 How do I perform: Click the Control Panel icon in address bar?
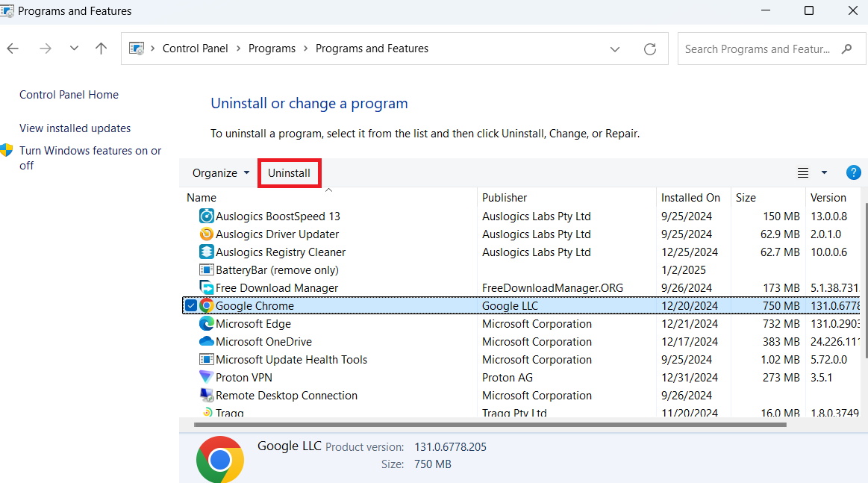pyautogui.click(x=137, y=49)
